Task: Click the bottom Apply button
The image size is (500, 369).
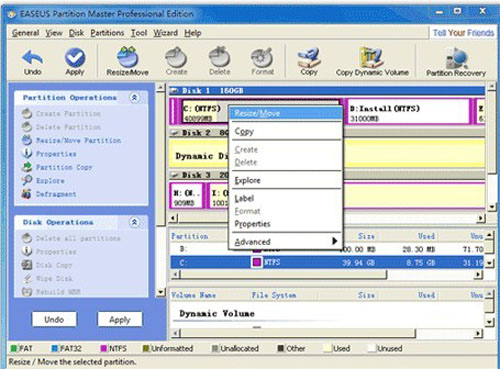Action: (120, 319)
